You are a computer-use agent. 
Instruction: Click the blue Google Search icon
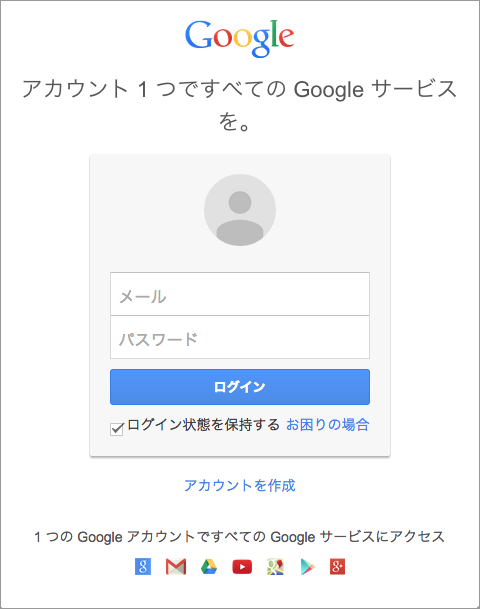(143, 567)
